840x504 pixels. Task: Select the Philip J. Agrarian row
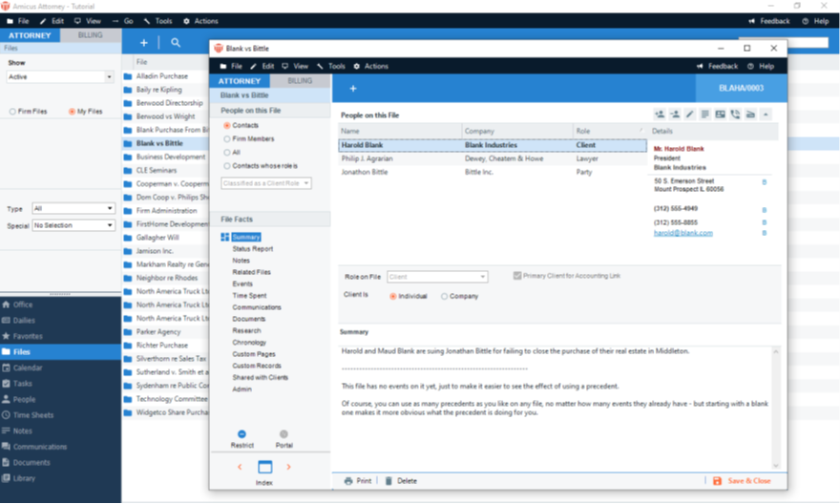(x=493, y=158)
